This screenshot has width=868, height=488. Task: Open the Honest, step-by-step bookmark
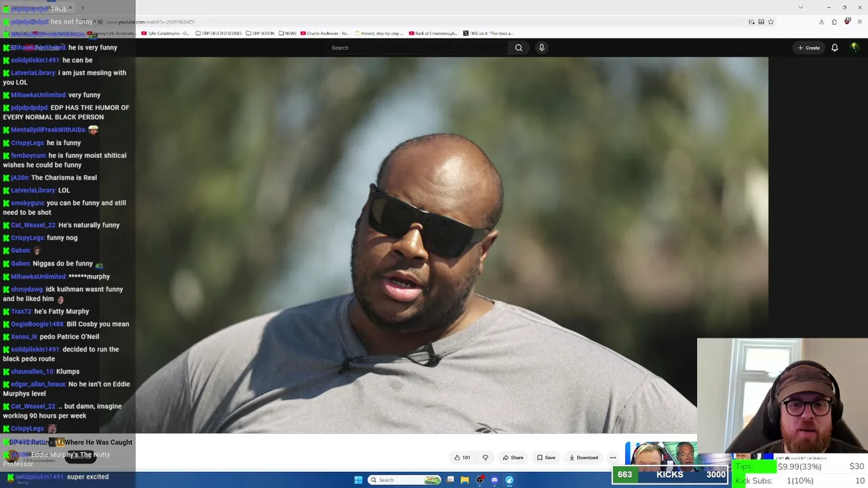click(379, 33)
